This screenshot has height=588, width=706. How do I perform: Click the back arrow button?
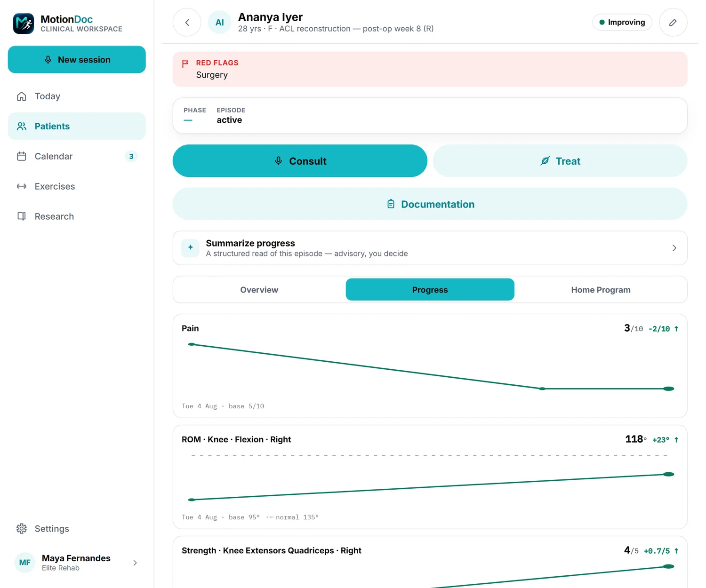tap(187, 23)
